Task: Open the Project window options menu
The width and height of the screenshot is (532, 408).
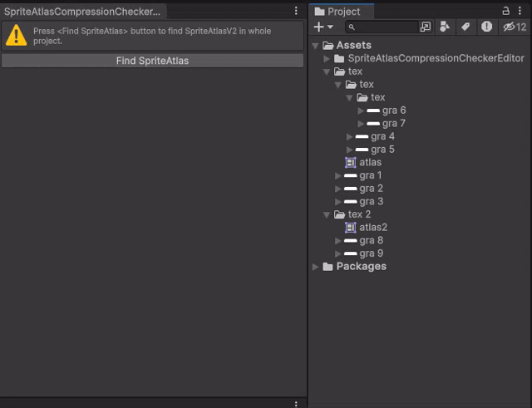Action: (520, 11)
